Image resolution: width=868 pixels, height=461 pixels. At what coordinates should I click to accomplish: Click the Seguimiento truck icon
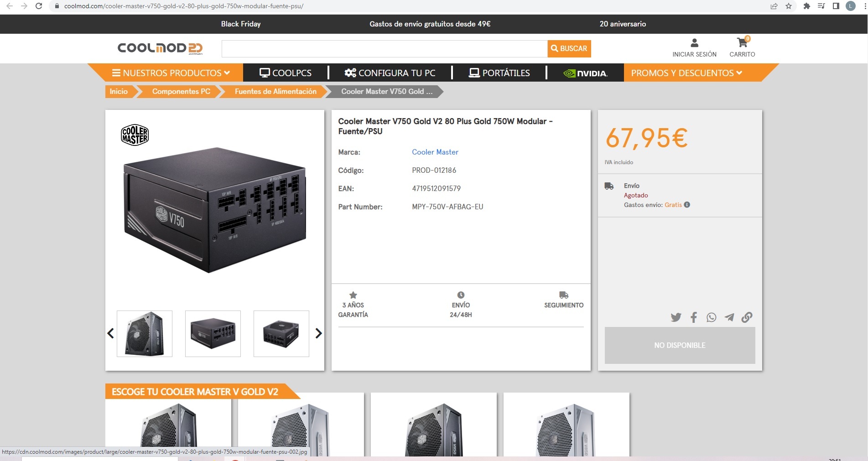(564, 295)
